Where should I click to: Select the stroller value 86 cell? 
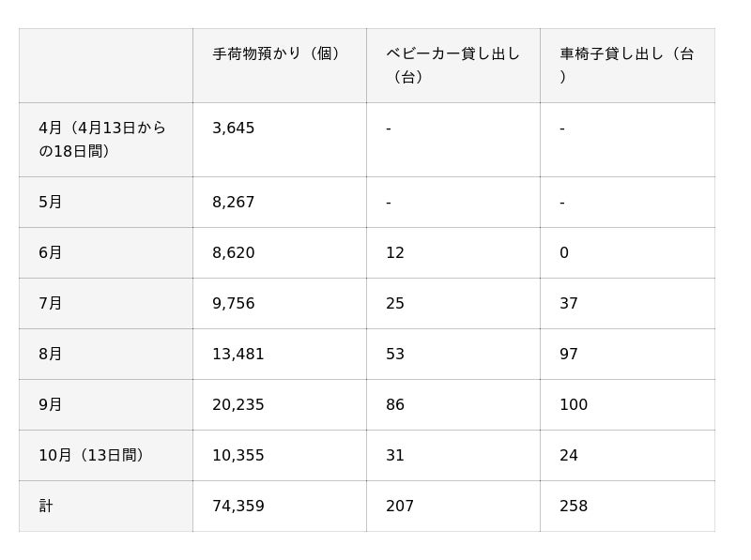tap(395, 405)
